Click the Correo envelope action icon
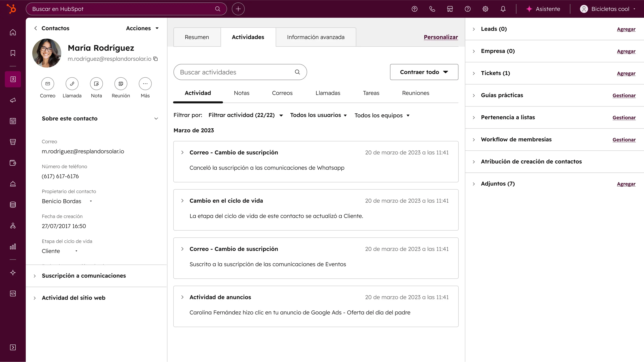The height and width of the screenshot is (362, 644). [47, 84]
